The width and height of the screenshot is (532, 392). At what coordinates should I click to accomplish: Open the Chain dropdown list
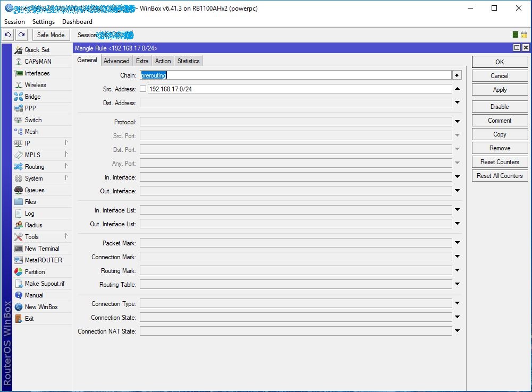457,75
